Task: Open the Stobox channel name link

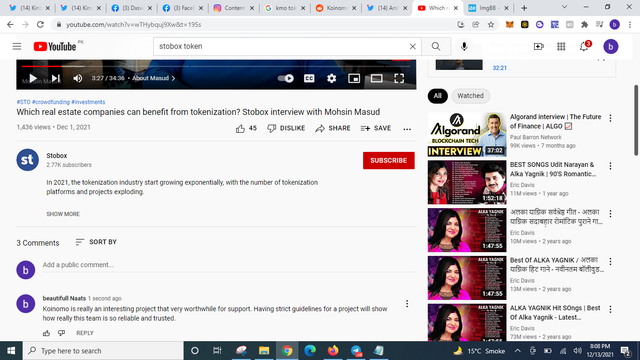Action: (x=57, y=156)
